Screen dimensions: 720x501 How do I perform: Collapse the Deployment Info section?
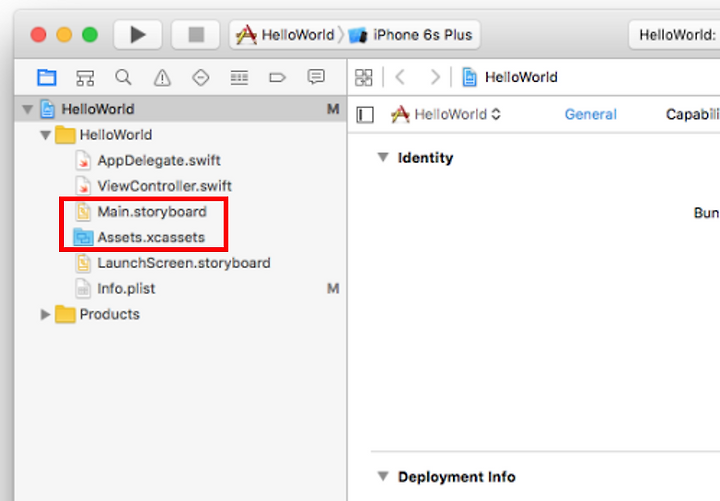pyautogui.click(x=383, y=476)
